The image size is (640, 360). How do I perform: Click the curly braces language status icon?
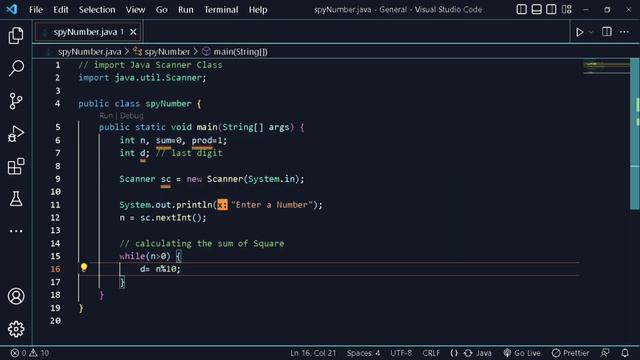(454, 353)
